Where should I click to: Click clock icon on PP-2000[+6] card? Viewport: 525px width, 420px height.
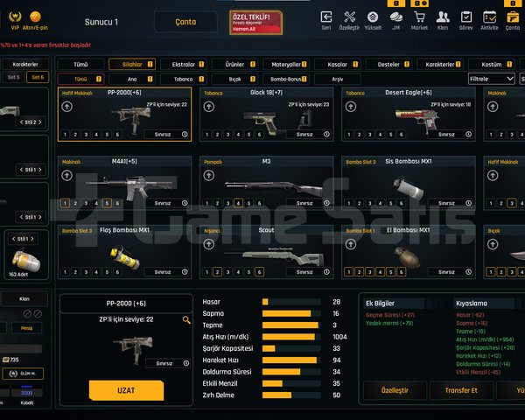click(185, 134)
